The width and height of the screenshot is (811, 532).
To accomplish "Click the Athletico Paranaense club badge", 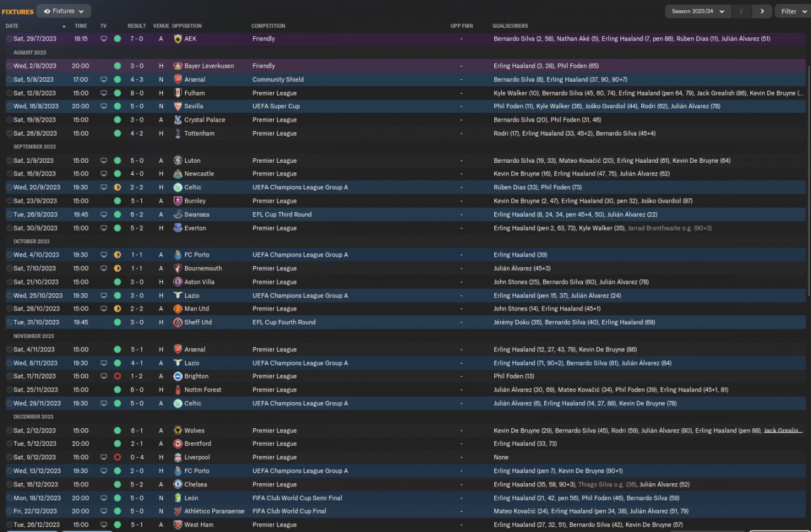I will [x=177, y=511].
